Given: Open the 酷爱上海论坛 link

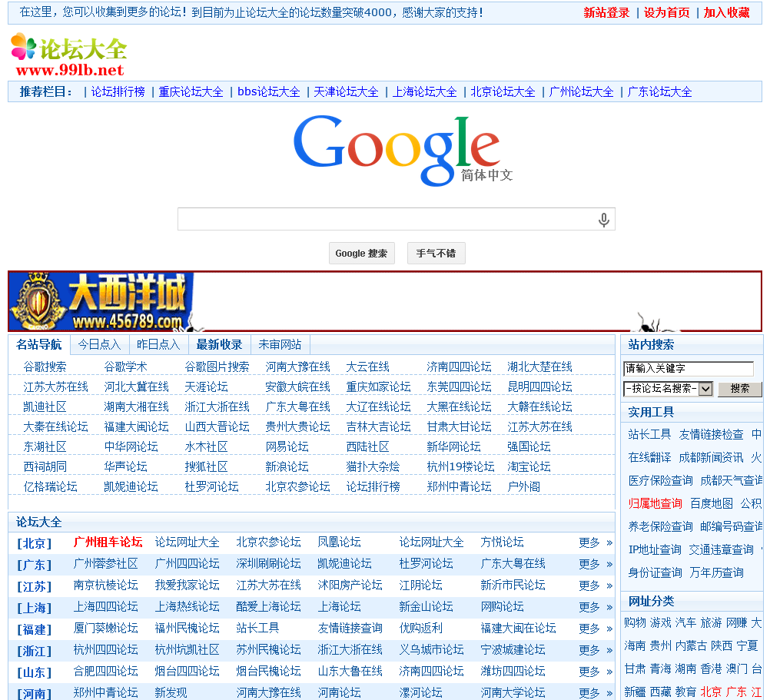Looking at the screenshot, I should (268, 607).
